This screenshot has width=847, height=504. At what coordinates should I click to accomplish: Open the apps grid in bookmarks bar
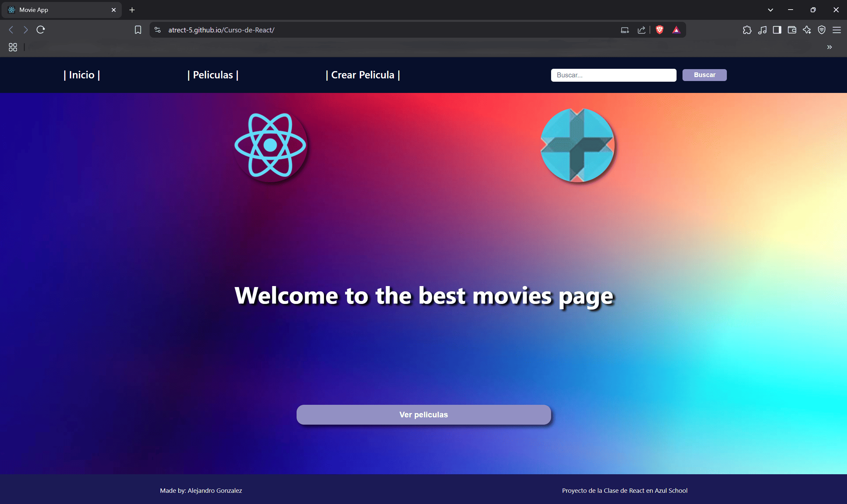[13, 47]
